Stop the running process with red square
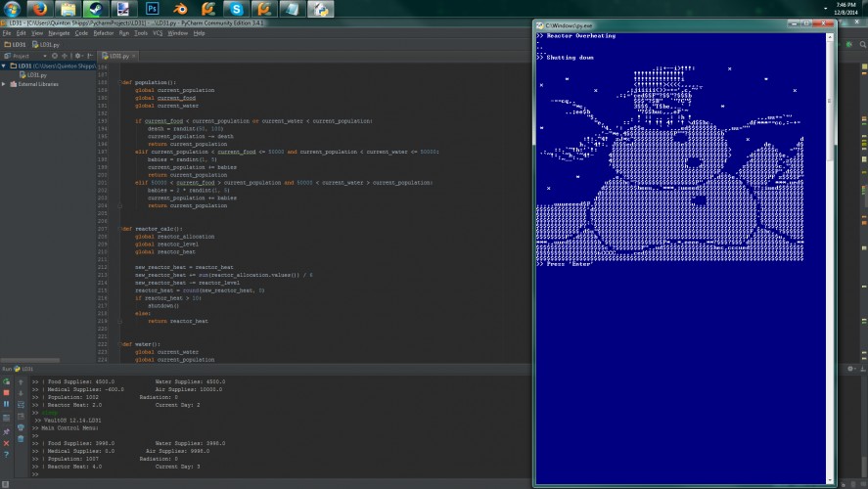The height and width of the screenshot is (489, 868). pyautogui.click(x=6, y=393)
